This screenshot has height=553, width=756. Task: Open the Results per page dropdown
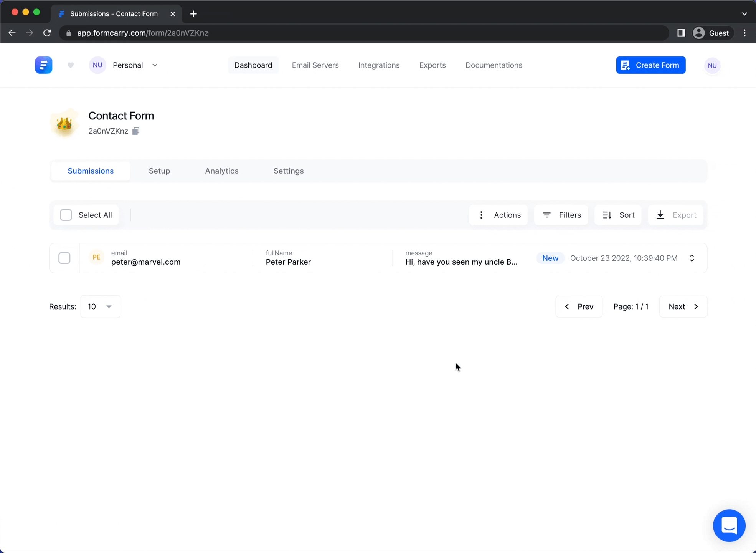[x=101, y=306]
